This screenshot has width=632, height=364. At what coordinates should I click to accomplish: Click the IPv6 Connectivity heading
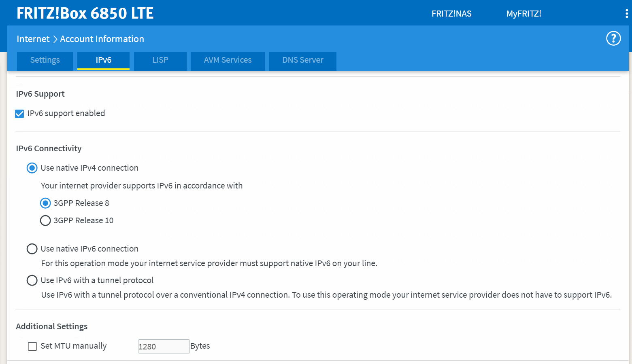point(49,148)
